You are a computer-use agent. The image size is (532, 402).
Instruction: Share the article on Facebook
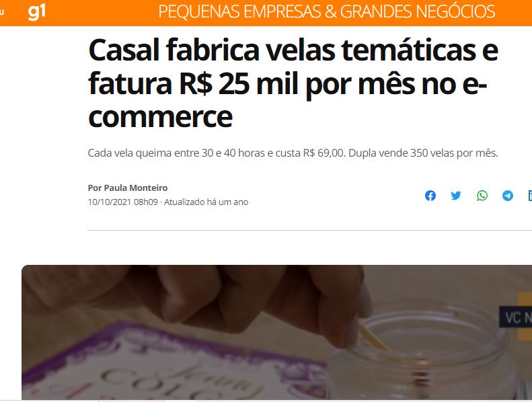point(430,196)
